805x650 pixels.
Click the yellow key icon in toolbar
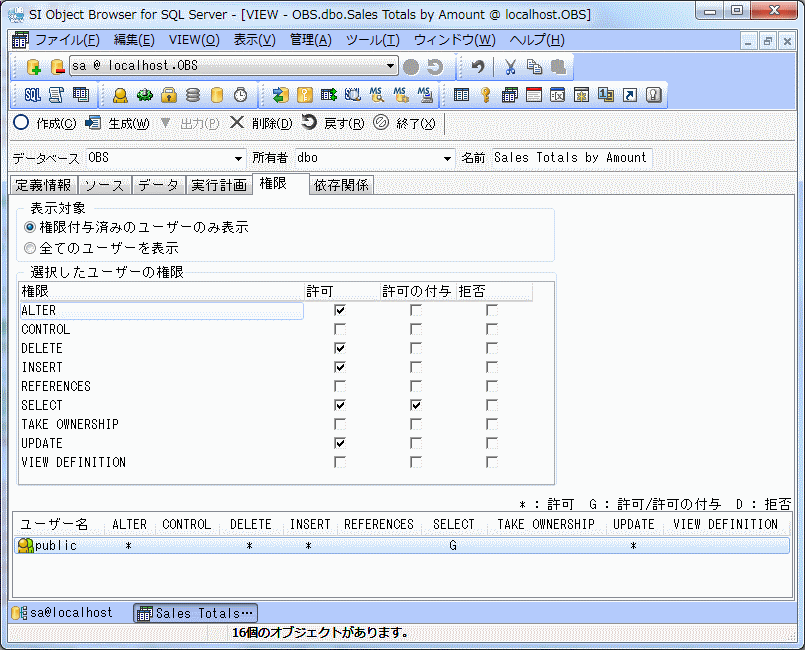(485, 95)
